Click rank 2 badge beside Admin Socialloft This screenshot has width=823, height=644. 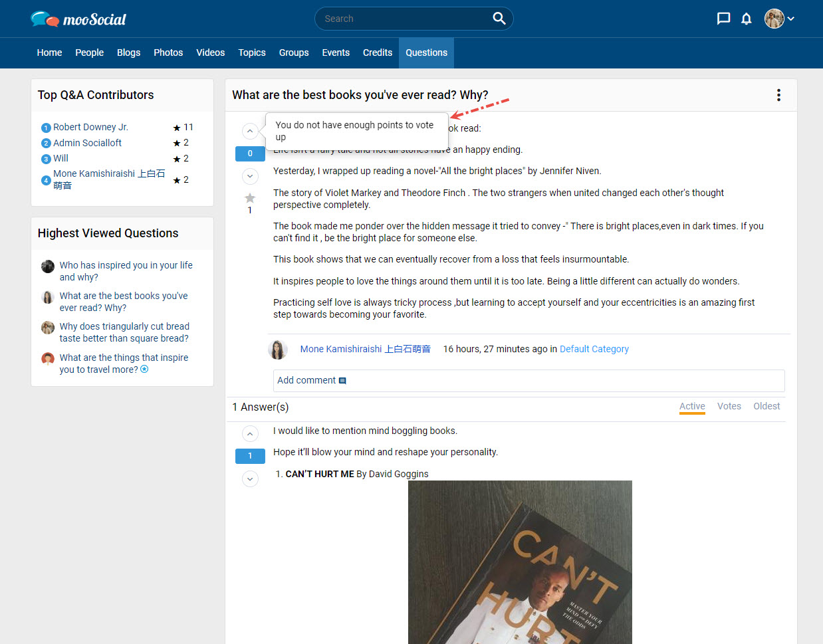click(46, 144)
